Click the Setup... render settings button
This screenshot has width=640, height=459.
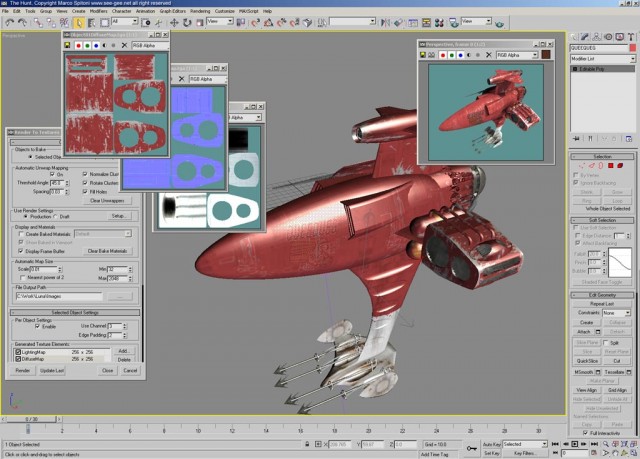(118, 216)
